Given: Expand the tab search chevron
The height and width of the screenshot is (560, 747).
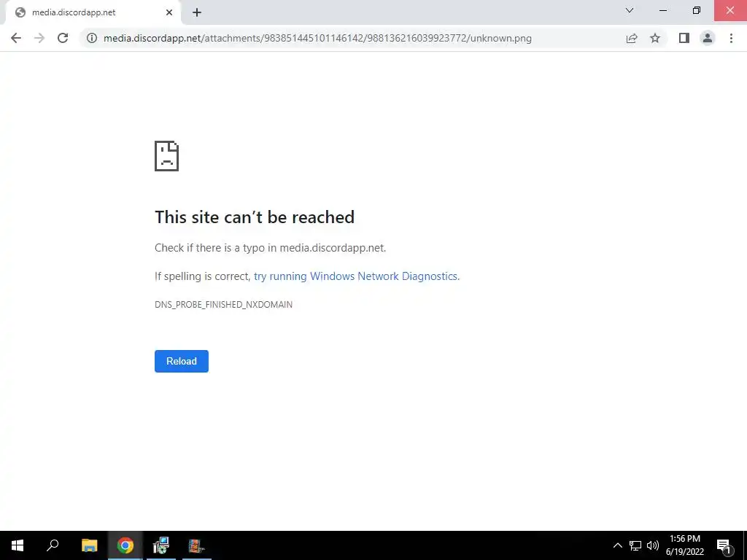Looking at the screenshot, I should click(x=630, y=10).
